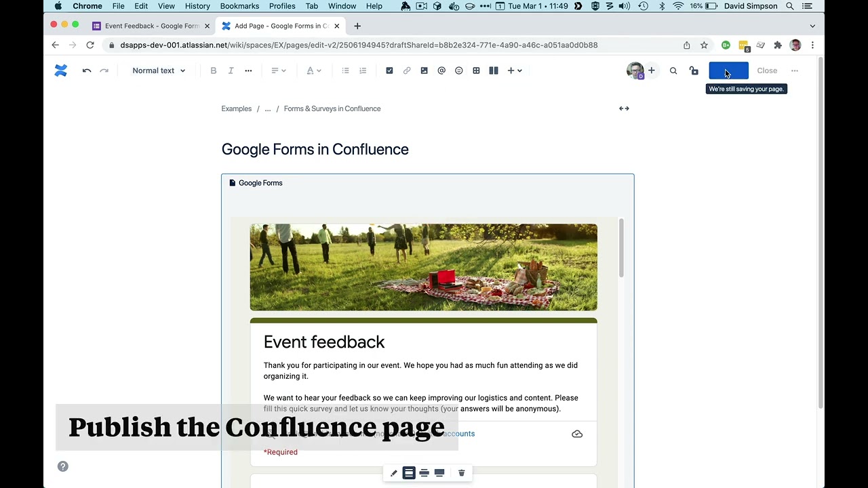The width and height of the screenshot is (868, 488).
Task: Toggle page full-width arrows
Action: [624, 108]
